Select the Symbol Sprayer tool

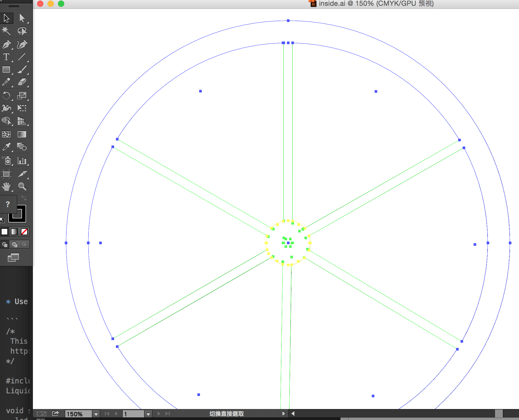7,160
